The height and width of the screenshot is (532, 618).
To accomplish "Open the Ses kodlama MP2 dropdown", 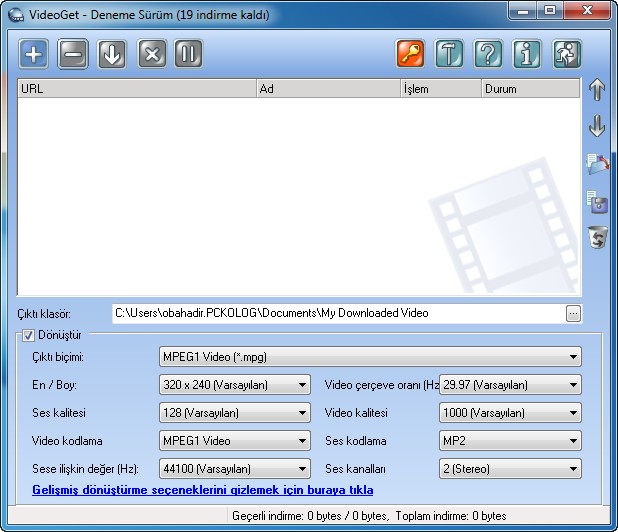I will pos(510,441).
